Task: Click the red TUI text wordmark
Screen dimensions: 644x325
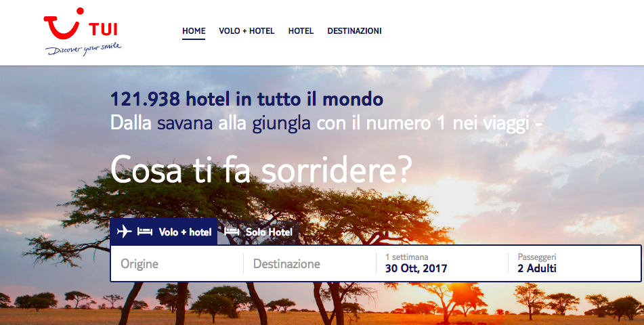Action: 103,30
